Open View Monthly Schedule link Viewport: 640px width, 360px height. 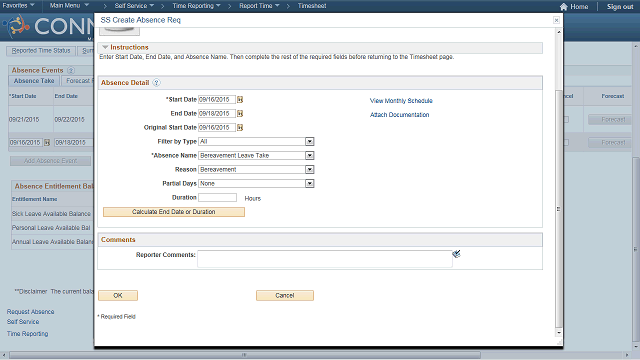pos(401,101)
